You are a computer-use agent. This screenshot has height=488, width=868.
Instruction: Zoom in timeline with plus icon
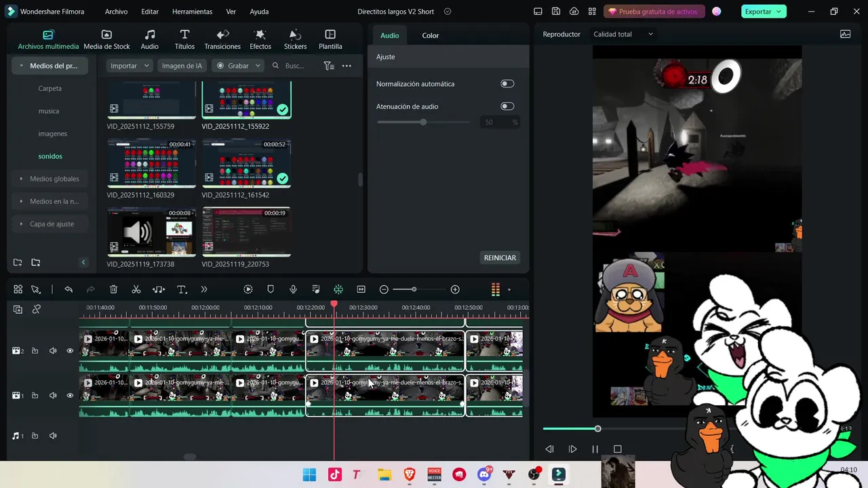[455, 289]
